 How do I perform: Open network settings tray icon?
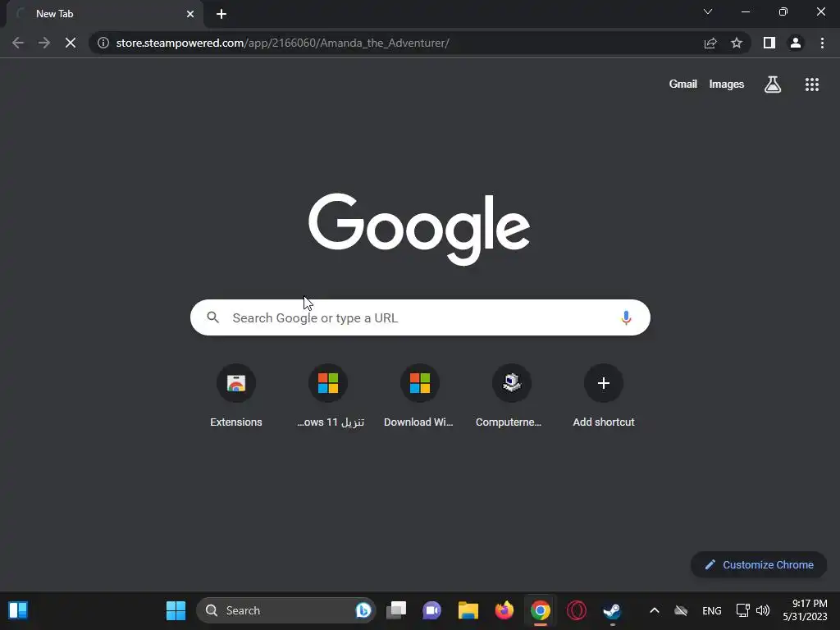coord(742,610)
